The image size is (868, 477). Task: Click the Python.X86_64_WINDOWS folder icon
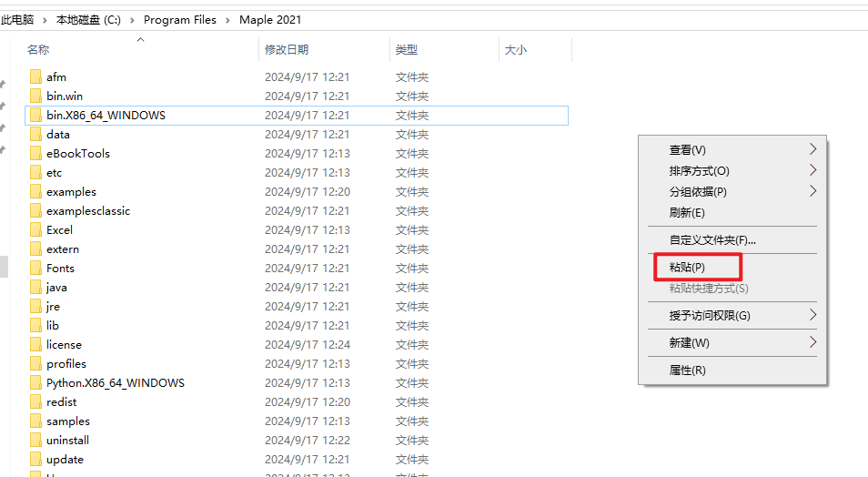36,382
